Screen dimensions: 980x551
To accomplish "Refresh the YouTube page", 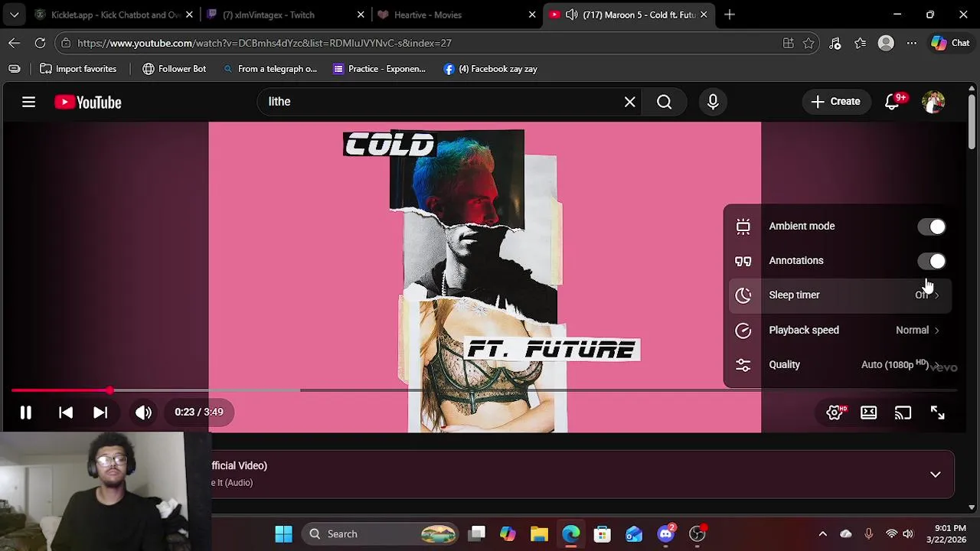I will coord(40,43).
